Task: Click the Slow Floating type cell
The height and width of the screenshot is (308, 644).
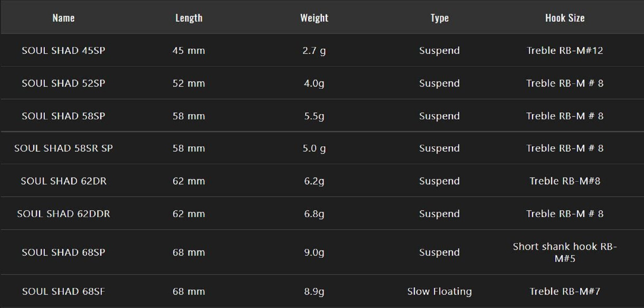Action: coord(440,292)
